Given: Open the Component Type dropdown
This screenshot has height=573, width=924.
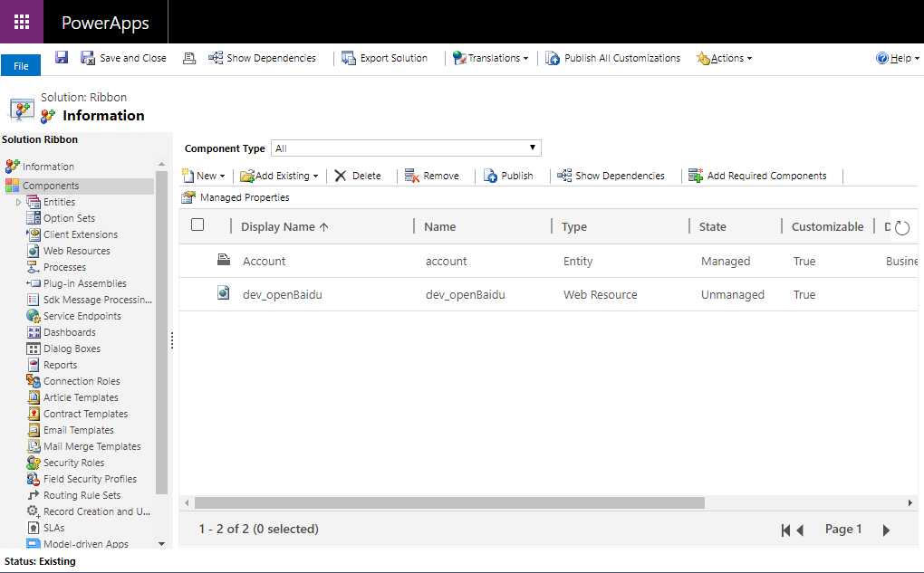Looking at the screenshot, I should coord(408,148).
